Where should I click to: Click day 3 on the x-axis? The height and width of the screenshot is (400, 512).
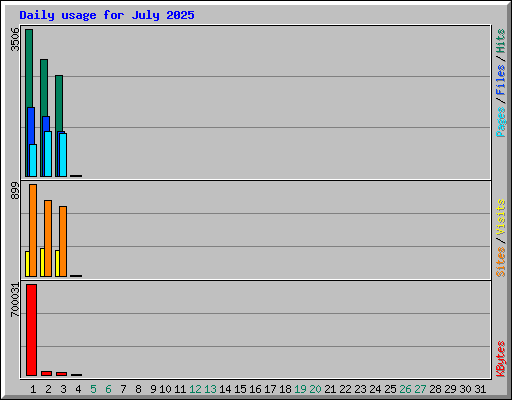pos(63,389)
